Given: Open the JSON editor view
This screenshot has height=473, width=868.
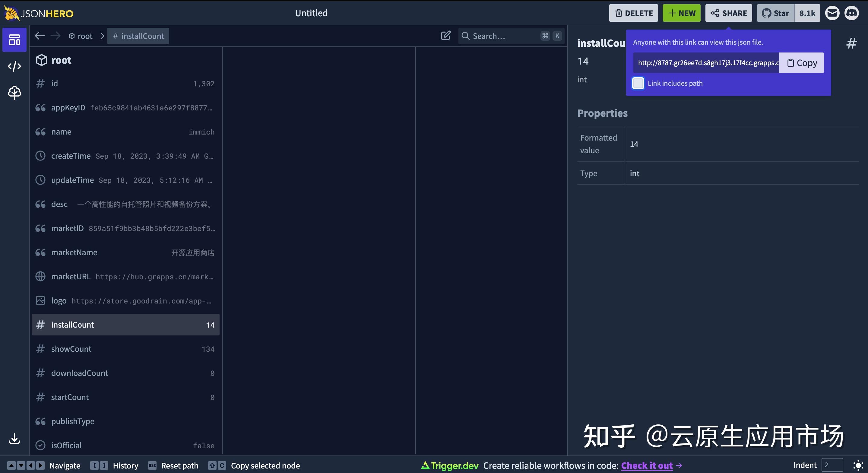Looking at the screenshot, I should 14,66.
